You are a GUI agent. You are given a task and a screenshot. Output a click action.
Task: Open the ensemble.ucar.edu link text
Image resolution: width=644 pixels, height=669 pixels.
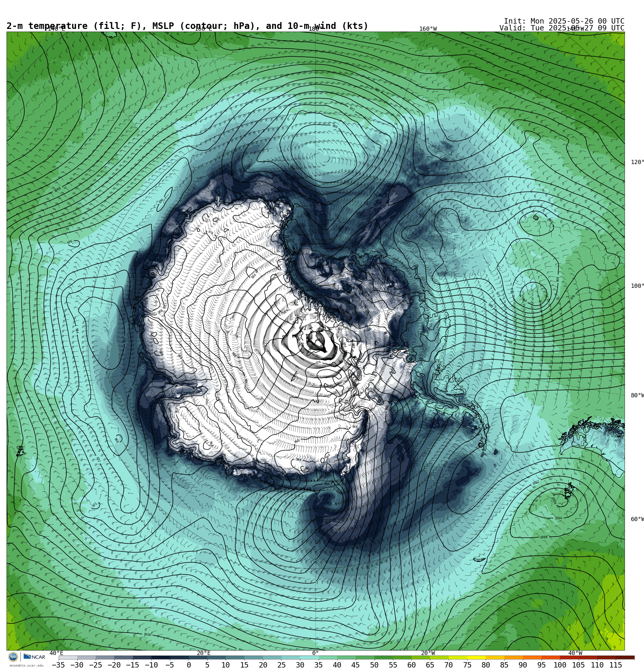[26, 665]
